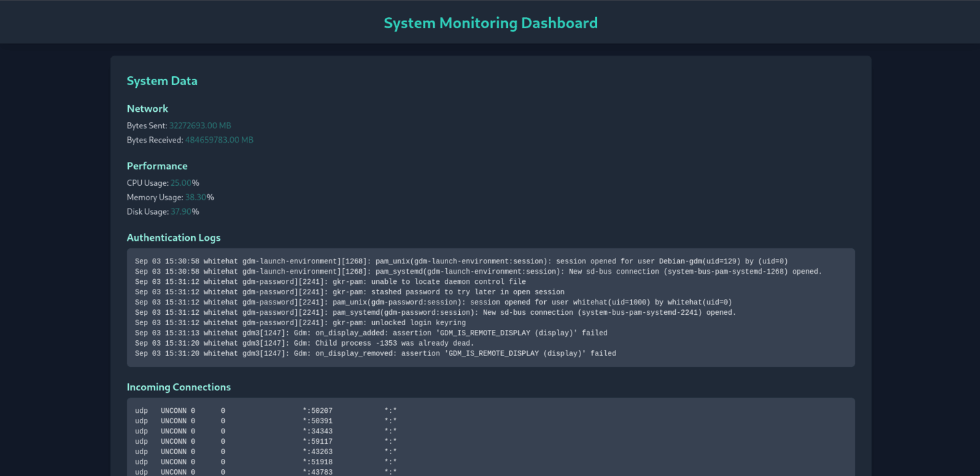Click log line with system-bus-pam-systemd-1268 opened
Image resolution: width=980 pixels, height=476 pixels.
(478, 272)
